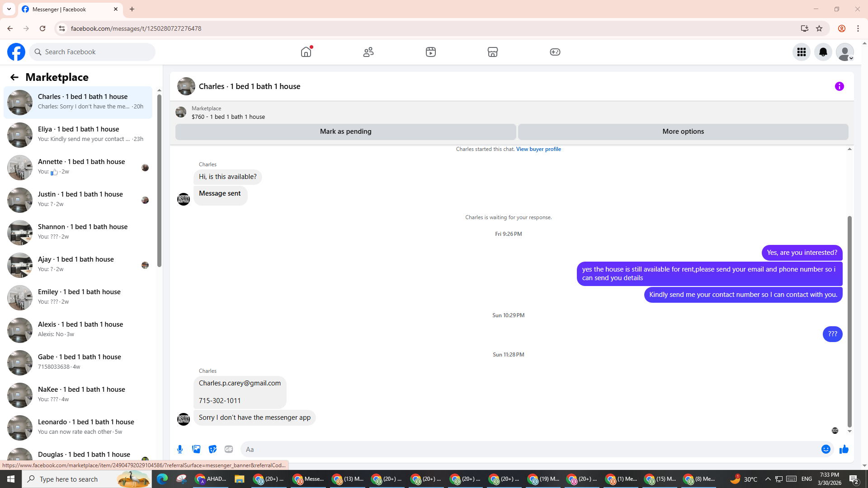Open the emoji picker in message box
868x488 pixels.
tap(826, 449)
